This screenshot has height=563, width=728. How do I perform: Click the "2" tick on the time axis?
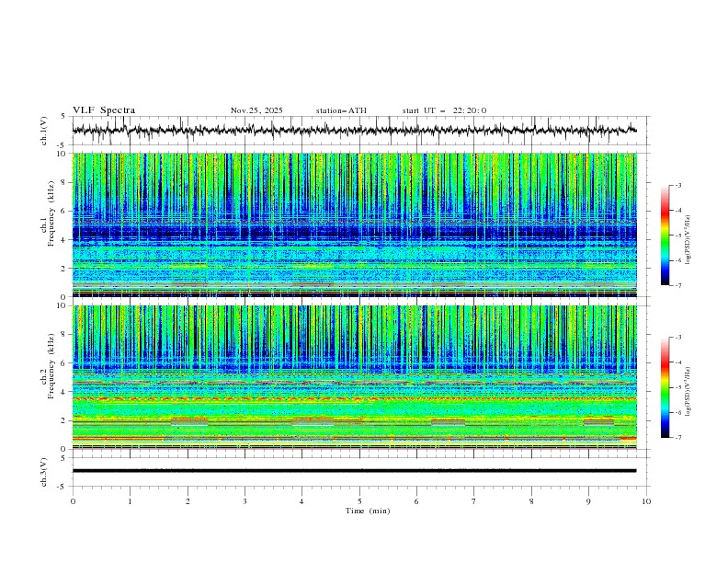(188, 501)
